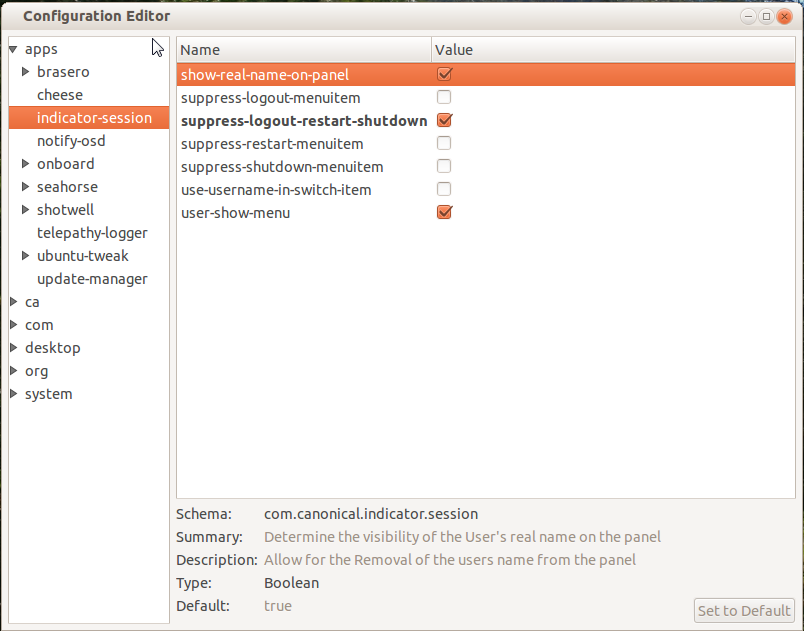Screen dimensions: 804x631
Task: Tick the use-username-in-switch-item checkbox
Action: 445,189
